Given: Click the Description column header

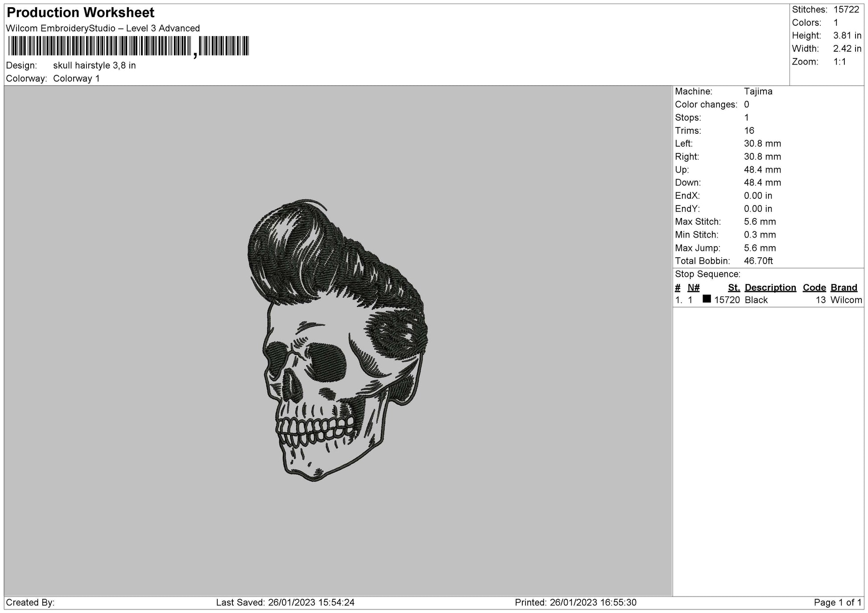Looking at the screenshot, I should coord(770,288).
